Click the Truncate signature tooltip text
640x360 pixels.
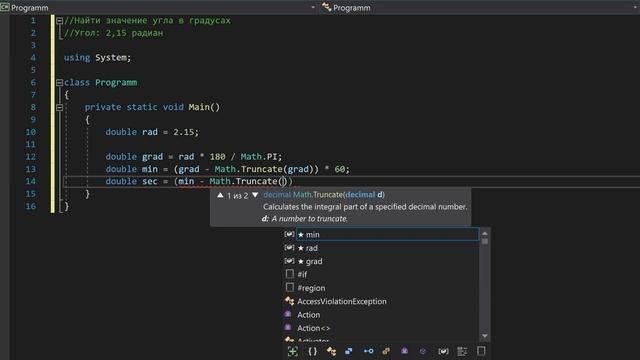point(324,195)
